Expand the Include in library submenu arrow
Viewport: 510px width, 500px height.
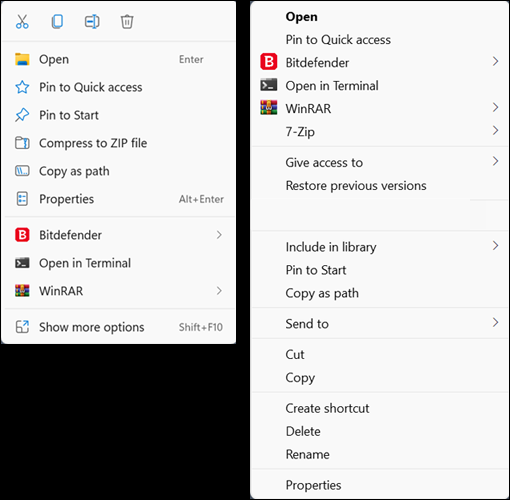coord(495,246)
